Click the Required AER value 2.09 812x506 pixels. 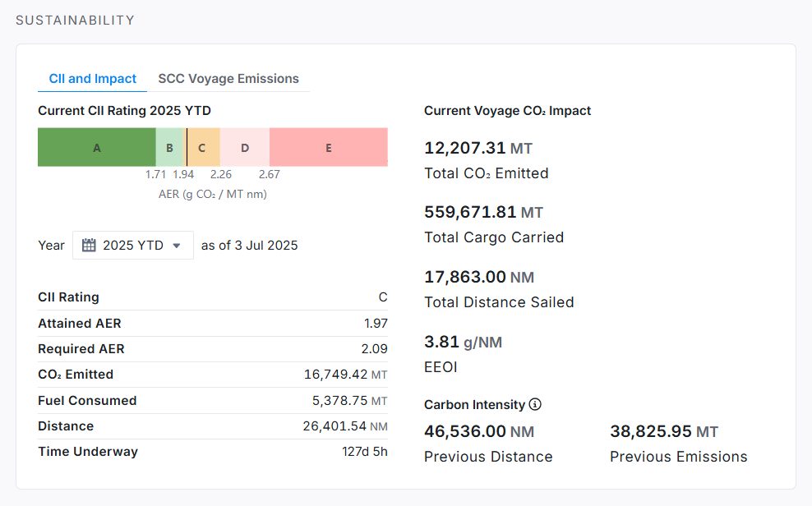click(x=374, y=349)
